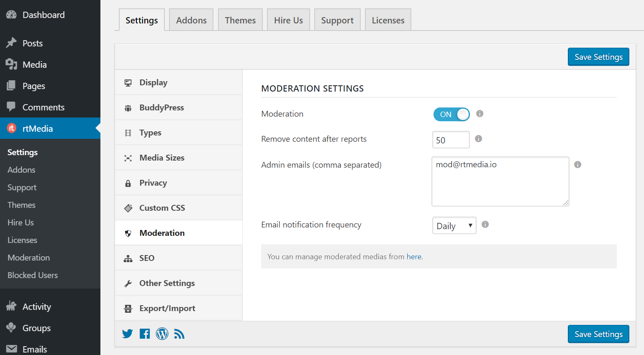644x355 pixels.
Task: Click the Moderation shield icon
Action: (128, 233)
